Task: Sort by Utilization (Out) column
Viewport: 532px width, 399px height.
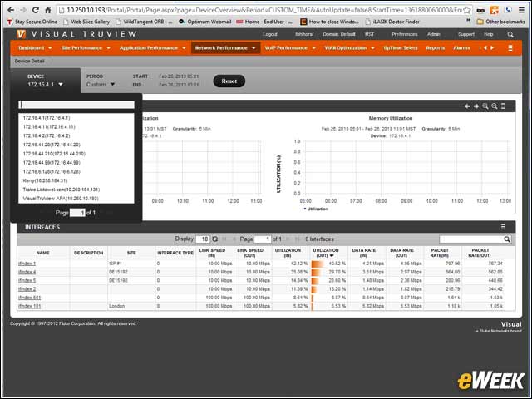Action: pos(325,253)
